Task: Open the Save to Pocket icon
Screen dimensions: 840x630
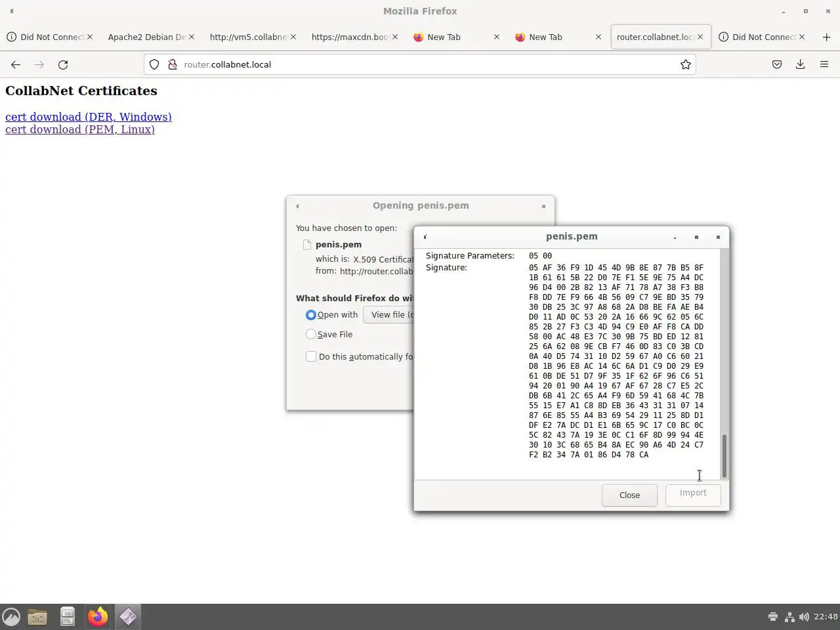Action: tap(777, 64)
